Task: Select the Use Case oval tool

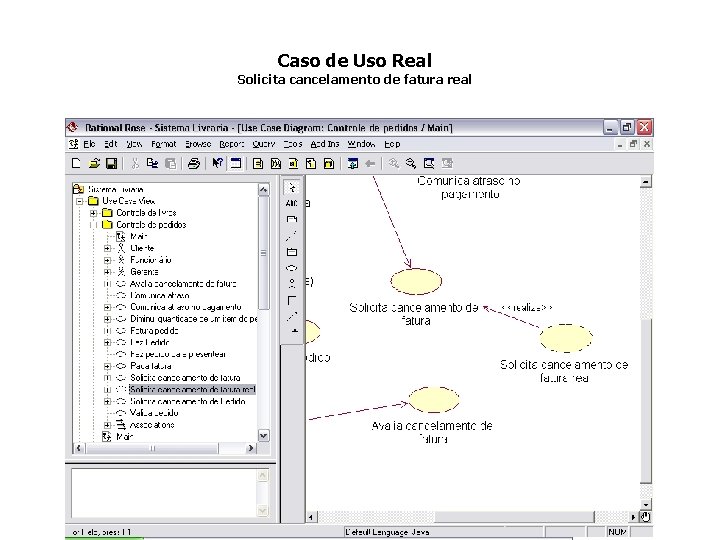Action: (x=292, y=268)
